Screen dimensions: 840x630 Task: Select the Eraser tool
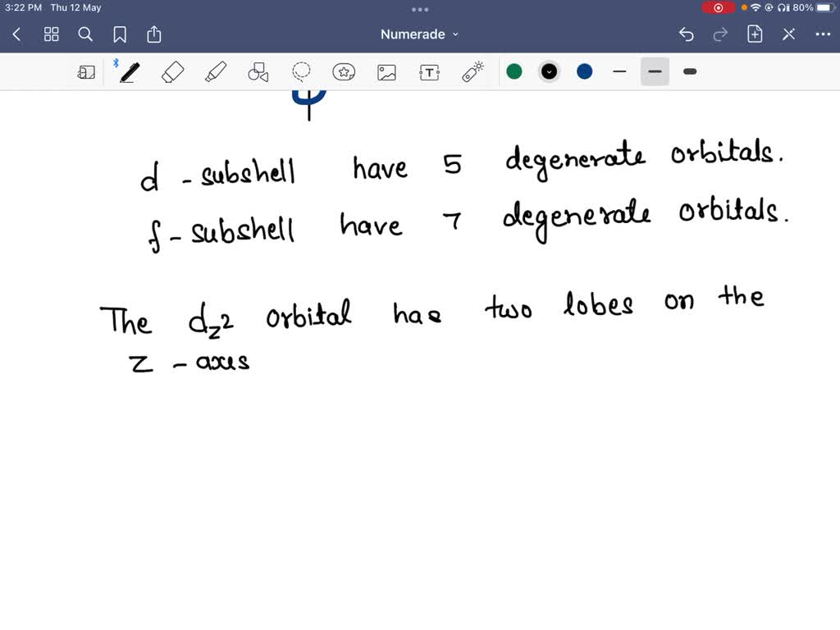tap(172, 71)
